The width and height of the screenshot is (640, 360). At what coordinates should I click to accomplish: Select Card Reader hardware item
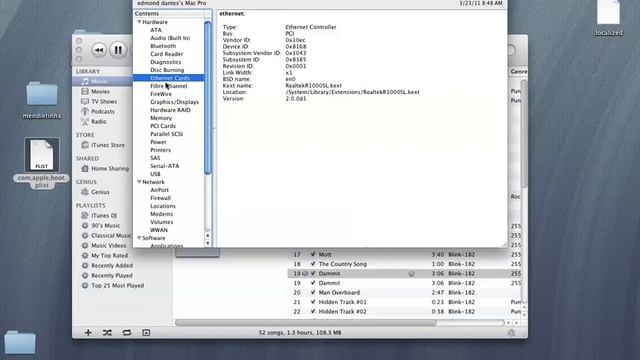pos(167,54)
